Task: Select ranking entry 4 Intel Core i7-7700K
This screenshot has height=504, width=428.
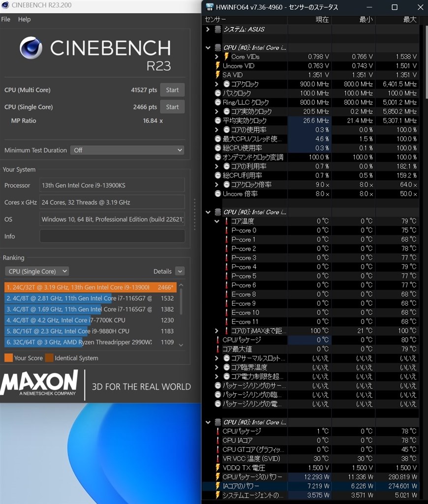Action: [x=91, y=320]
